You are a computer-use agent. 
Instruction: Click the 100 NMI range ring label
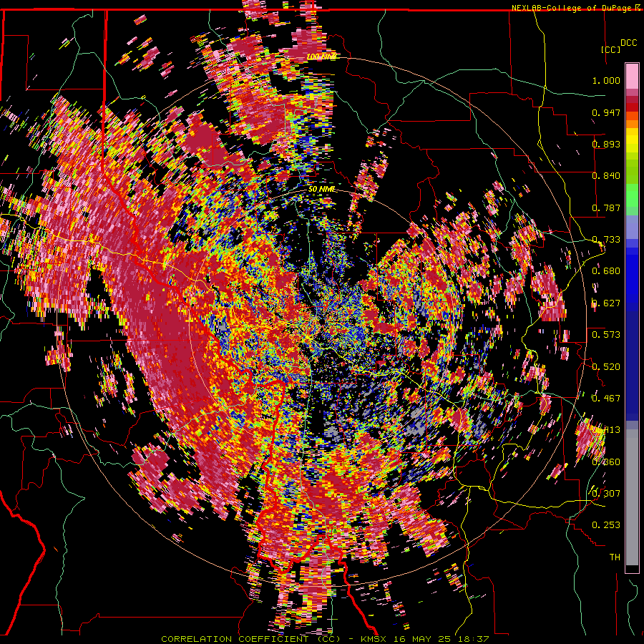[321, 57]
